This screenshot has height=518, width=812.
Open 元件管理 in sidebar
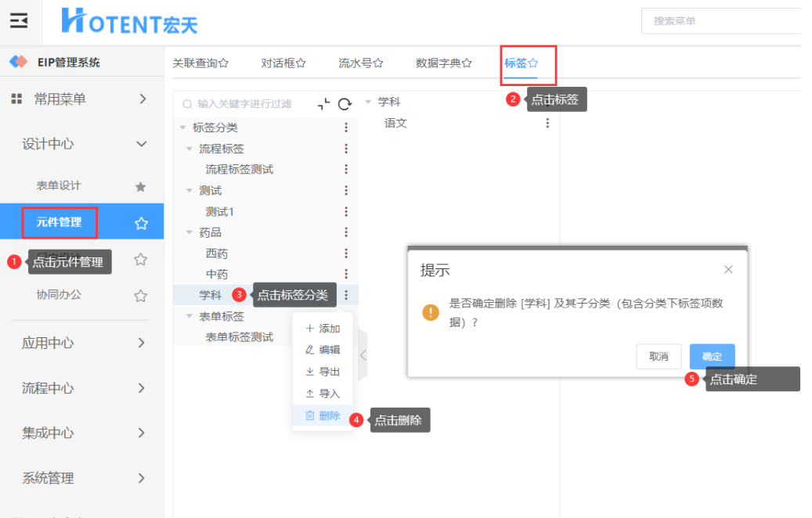(59, 222)
